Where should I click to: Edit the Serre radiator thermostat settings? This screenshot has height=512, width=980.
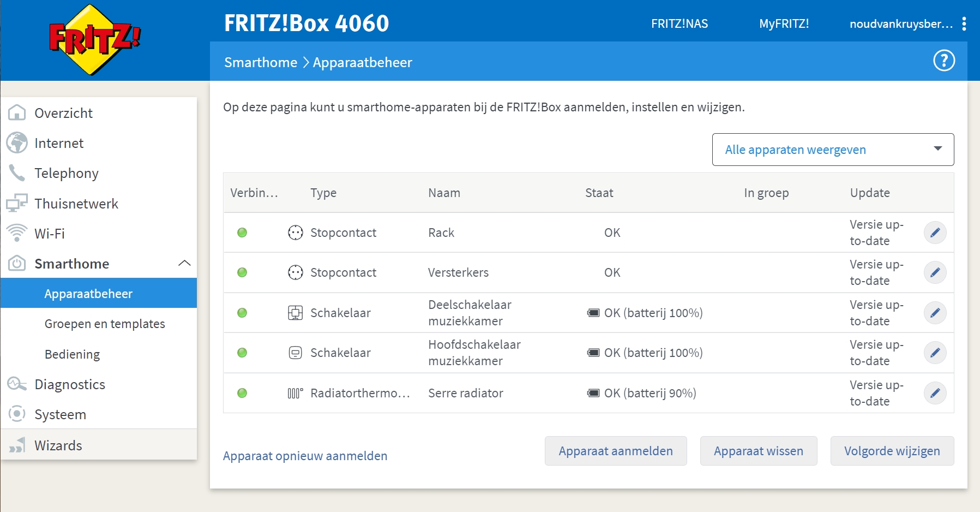(x=936, y=392)
